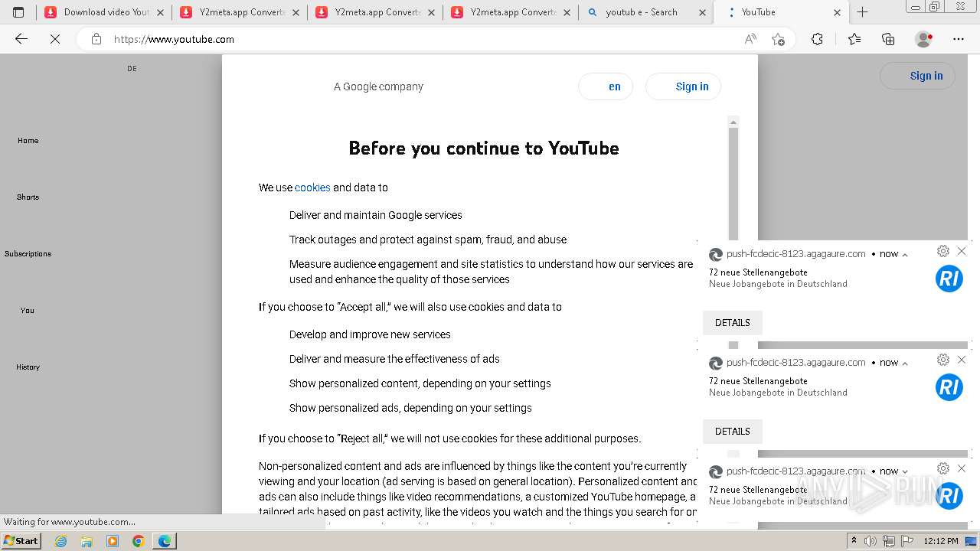The width and height of the screenshot is (980, 551).
Task: Open volume speaker icon in tray
Action: pyautogui.click(x=871, y=541)
